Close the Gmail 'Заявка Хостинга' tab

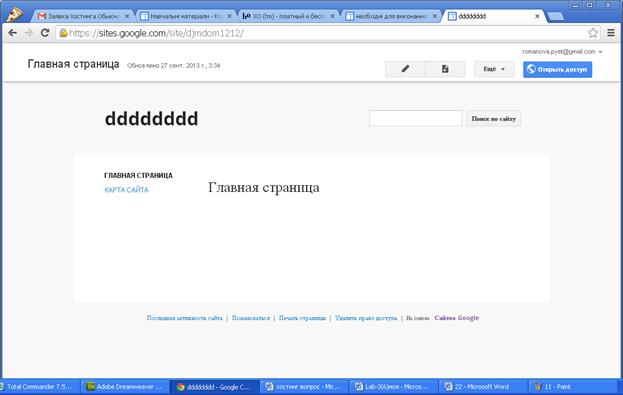tap(127, 16)
